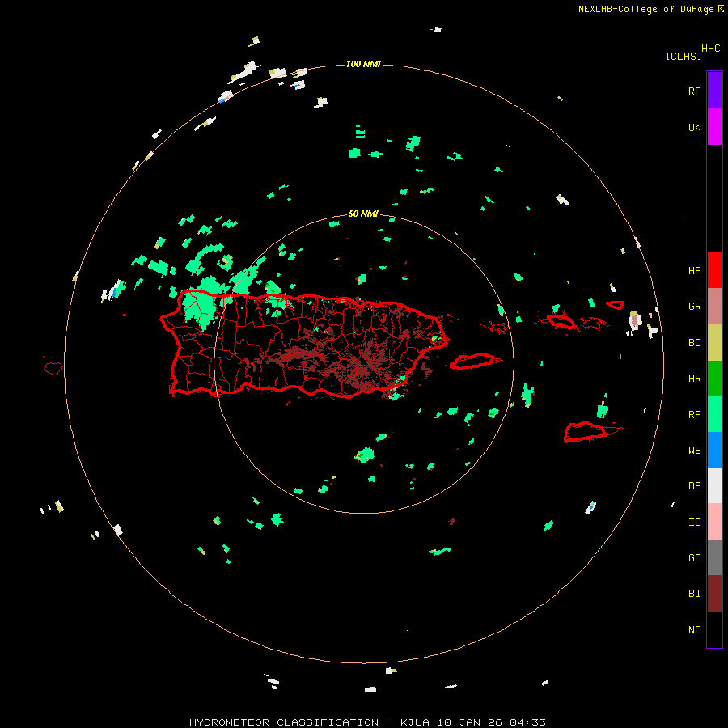Screen dimensions: 728x728
Task: Click the DS white legend swatch
Action: click(714, 485)
